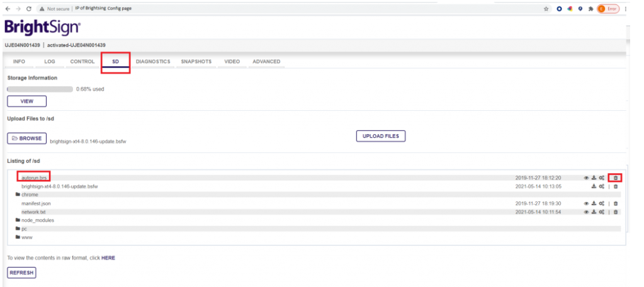Go forward with the browser forward arrow
Viewport: 644px width, 287px height.
tap(18, 8)
